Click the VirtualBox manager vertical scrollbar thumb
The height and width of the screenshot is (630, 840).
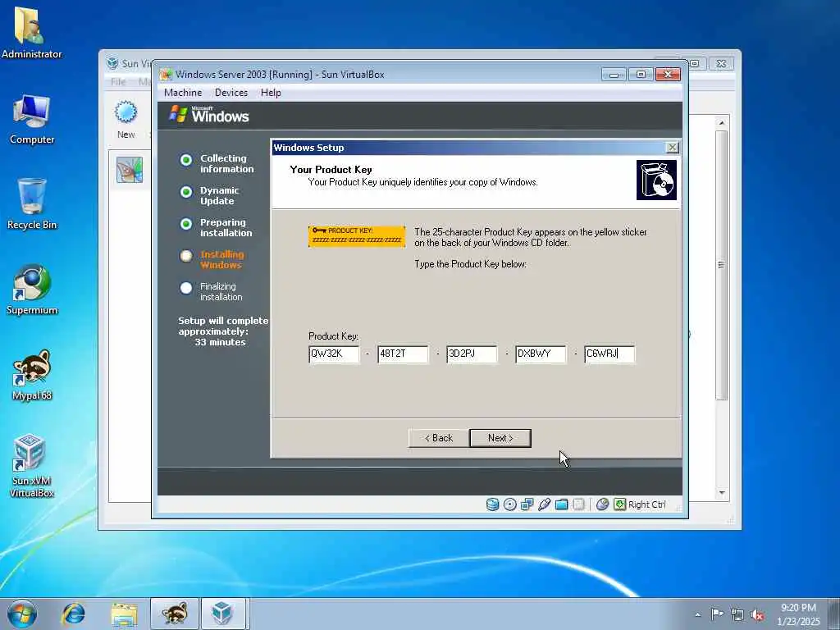pyautogui.click(x=722, y=265)
